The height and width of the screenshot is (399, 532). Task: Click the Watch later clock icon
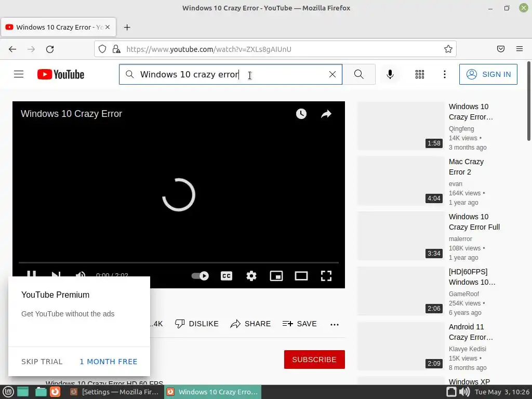301,114
